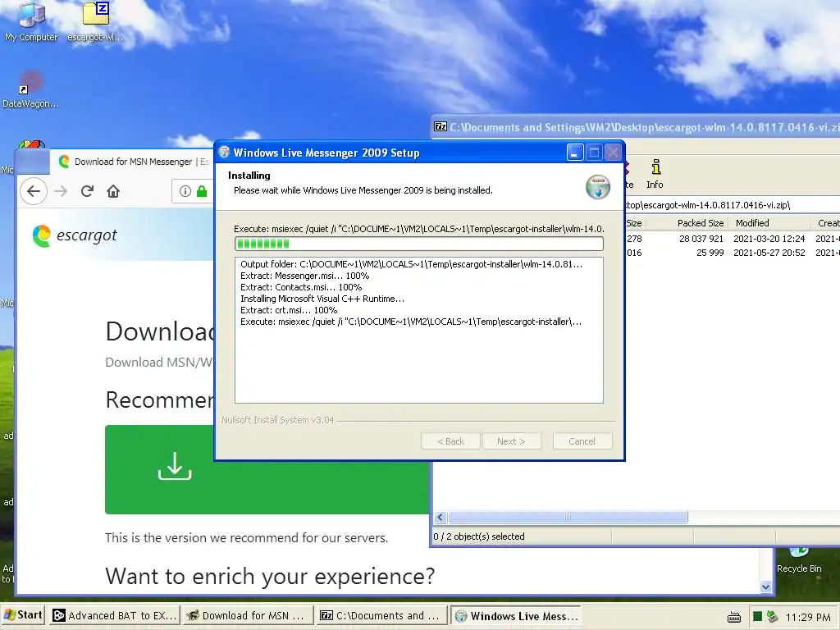Click the Next button in Setup
840x630 pixels.
511,441
